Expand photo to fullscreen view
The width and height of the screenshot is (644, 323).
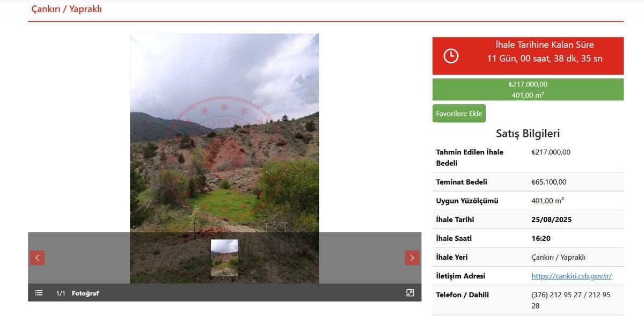tap(410, 293)
